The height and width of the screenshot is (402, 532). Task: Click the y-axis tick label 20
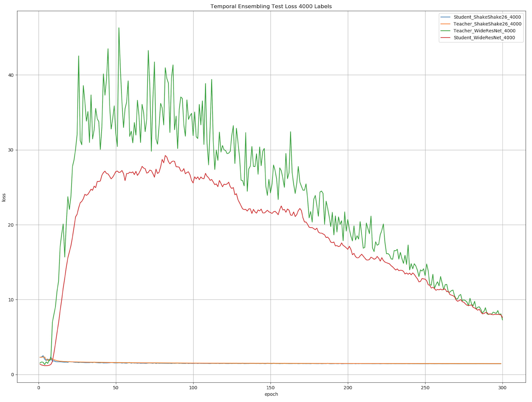11,225
